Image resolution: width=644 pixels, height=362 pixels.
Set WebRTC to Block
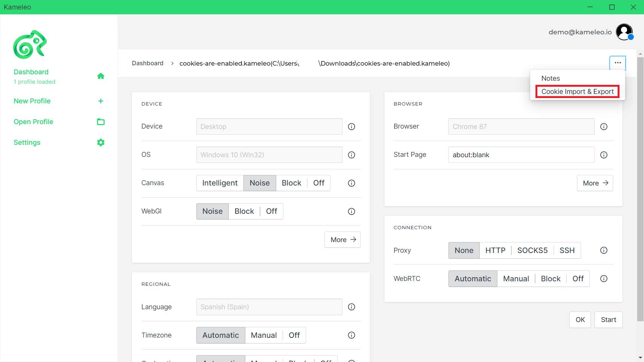coord(551,279)
